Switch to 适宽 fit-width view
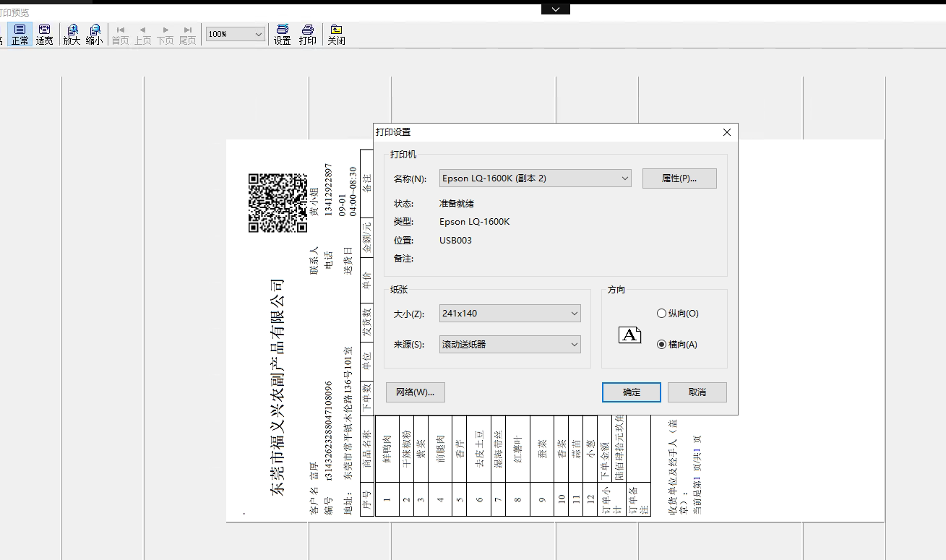Image resolution: width=946 pixels, height=560 pixels. [x=44, y=34]
